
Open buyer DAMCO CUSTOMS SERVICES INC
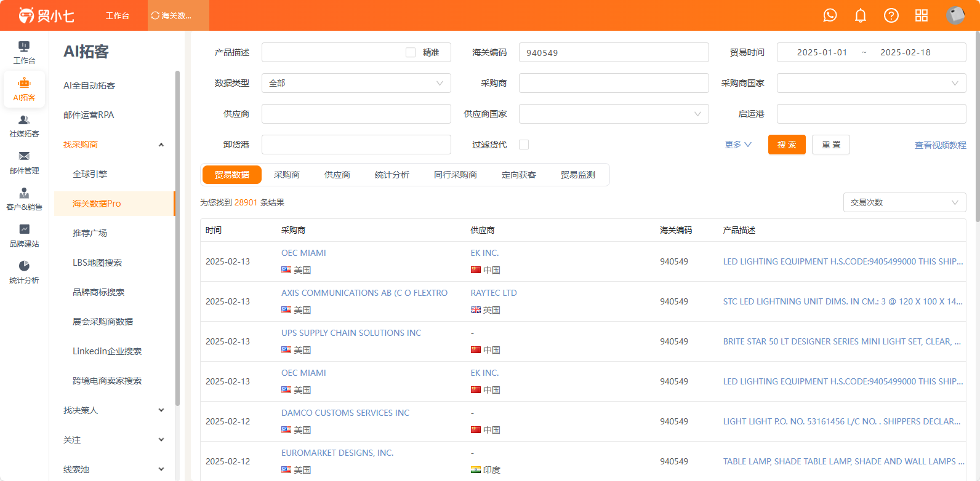(x=345, y=413)
